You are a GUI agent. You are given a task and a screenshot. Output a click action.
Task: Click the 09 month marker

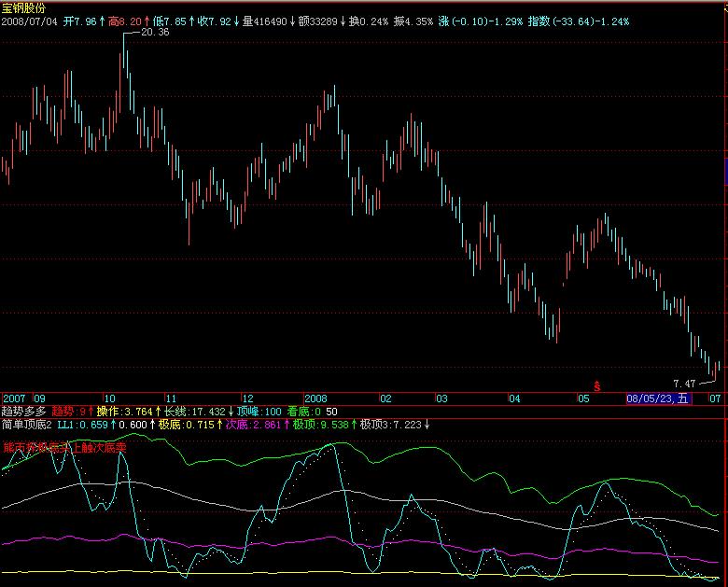click(39, 398)
